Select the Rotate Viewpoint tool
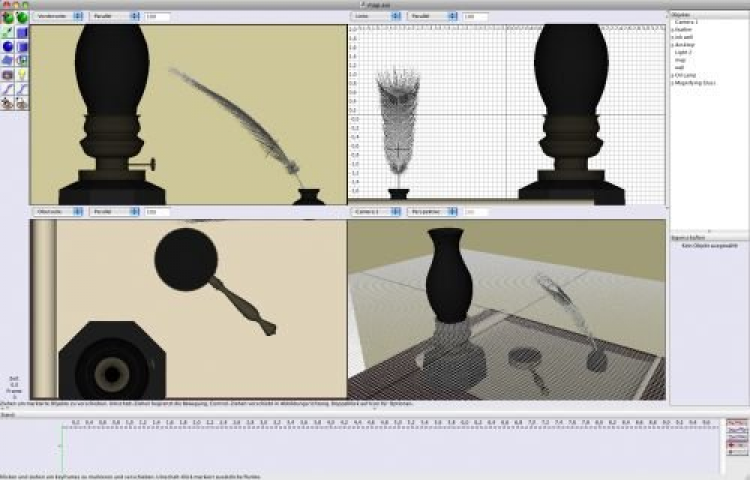 click(x=22, y=103)
